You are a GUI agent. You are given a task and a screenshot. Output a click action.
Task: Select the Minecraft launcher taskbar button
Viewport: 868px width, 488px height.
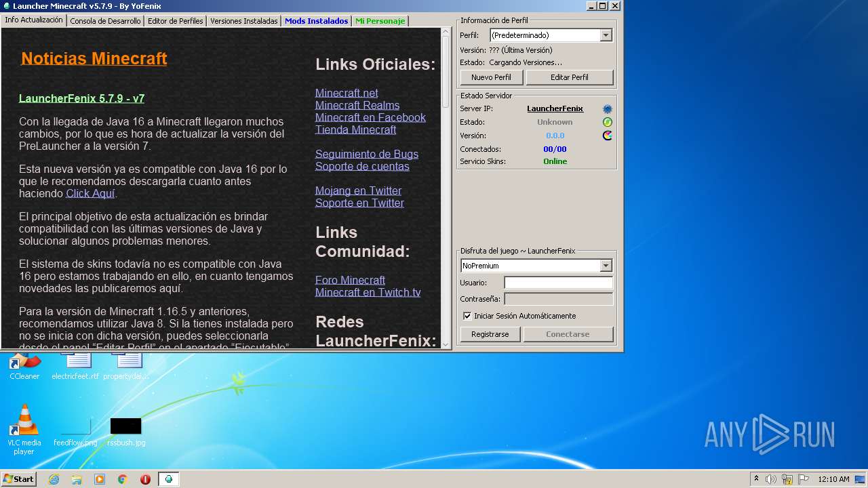tap(169, 479)
